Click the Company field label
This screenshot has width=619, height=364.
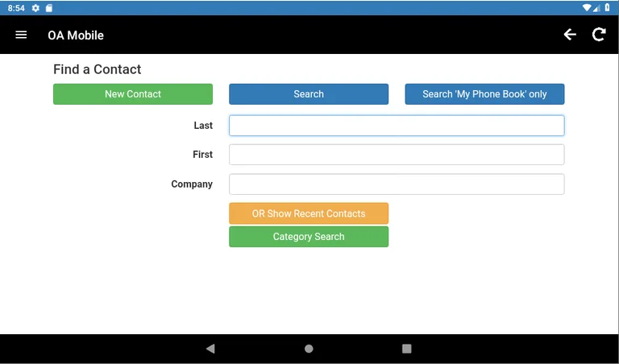[192, 184]
